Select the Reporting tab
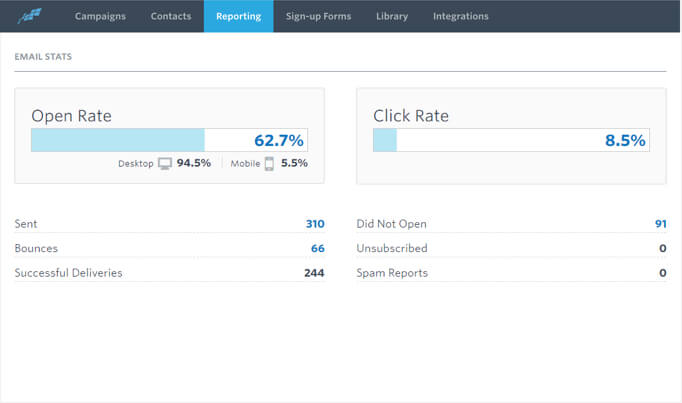This screenshot has width=682, height=403. [x=238, y=16]
